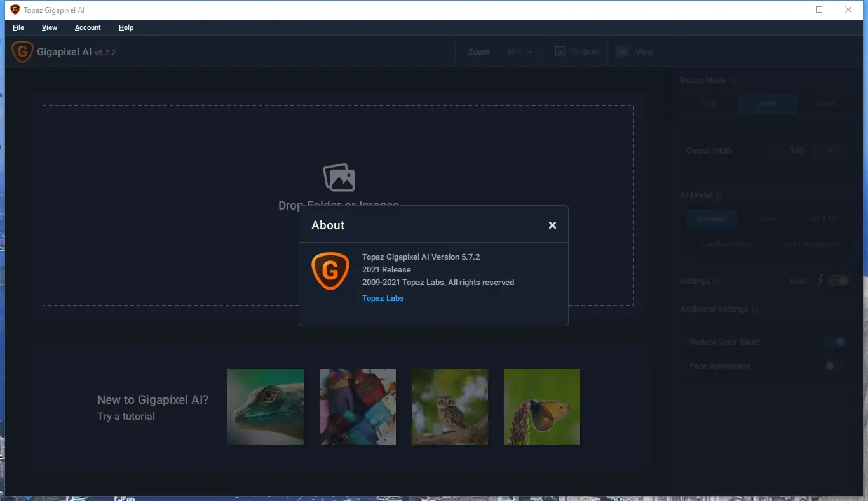Click the '2021 Release' text in About
This screenshot has height=501, width=868.
[x=386, y=270]
